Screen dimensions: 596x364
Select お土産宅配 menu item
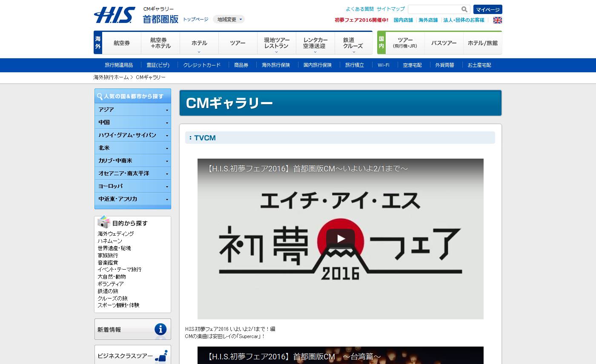coord(479,65)
